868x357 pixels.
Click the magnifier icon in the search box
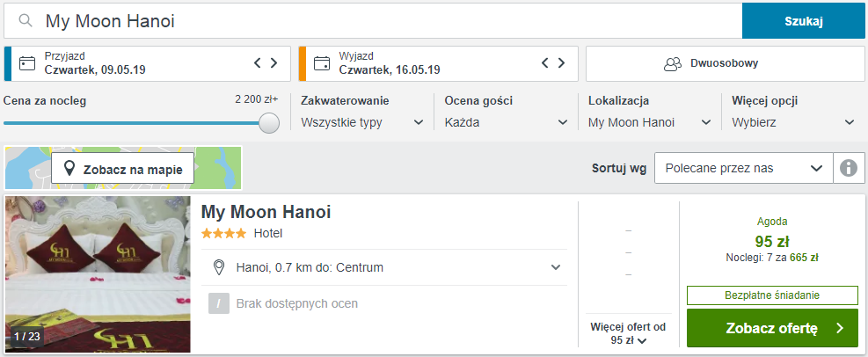click(x=25, y=21)
